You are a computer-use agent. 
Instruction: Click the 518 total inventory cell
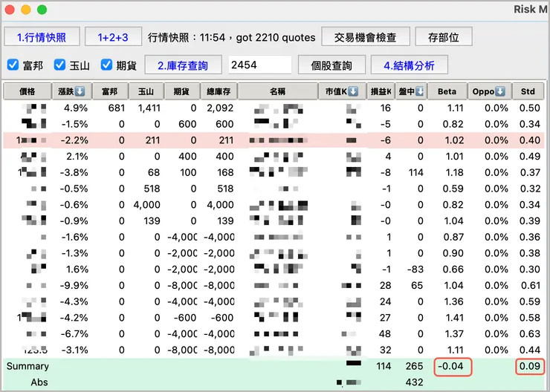pos(225,189)
